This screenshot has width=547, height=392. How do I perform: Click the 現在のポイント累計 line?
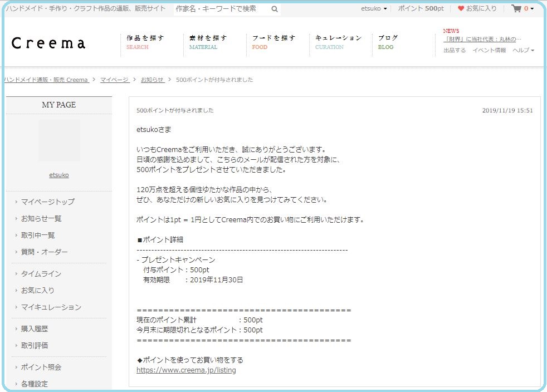click(199, 320)
